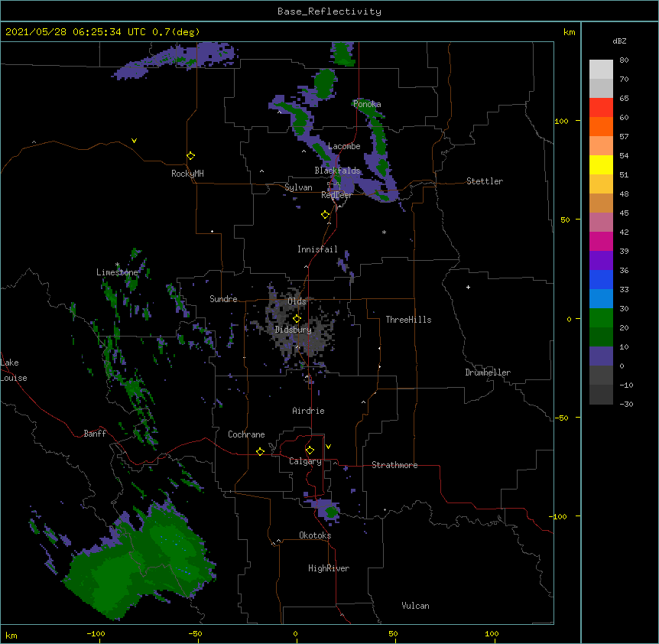The image size is (659, 644).
Task: Click the Ponoka city label
Action: [x=367, y=104]
